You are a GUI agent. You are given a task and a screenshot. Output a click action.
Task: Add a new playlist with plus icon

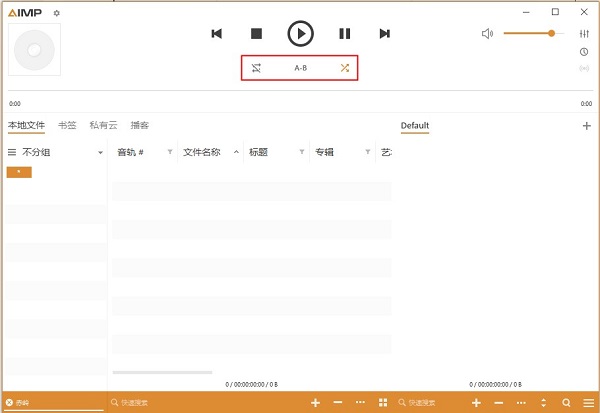coord(587,126)
